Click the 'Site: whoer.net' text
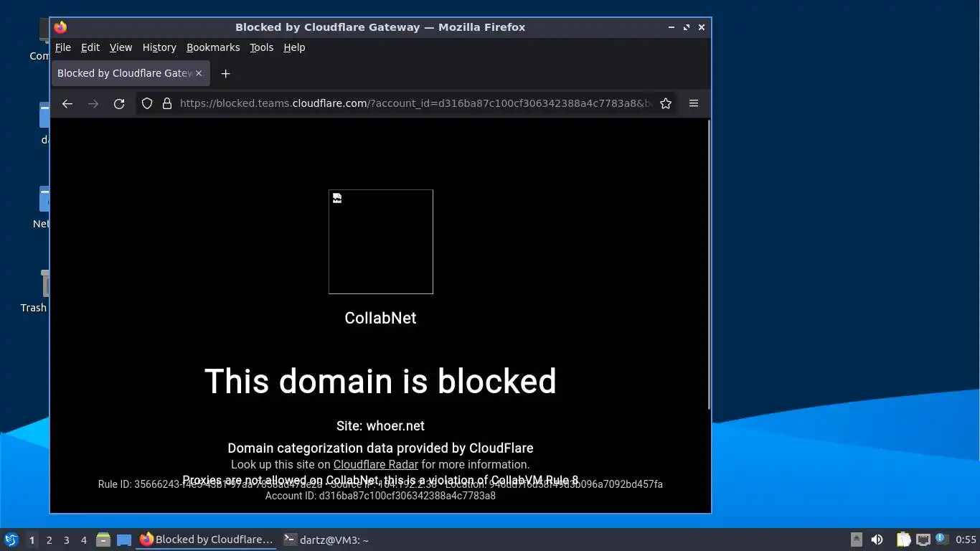This screenshot has width=980, height=551. coord(380,425)
